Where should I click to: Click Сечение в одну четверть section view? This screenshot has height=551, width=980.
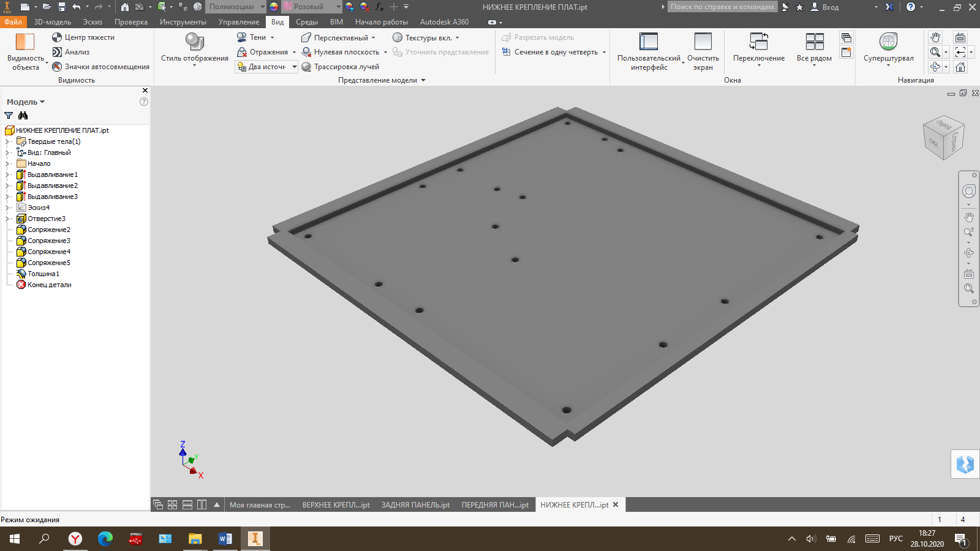[x=554, y=52]
